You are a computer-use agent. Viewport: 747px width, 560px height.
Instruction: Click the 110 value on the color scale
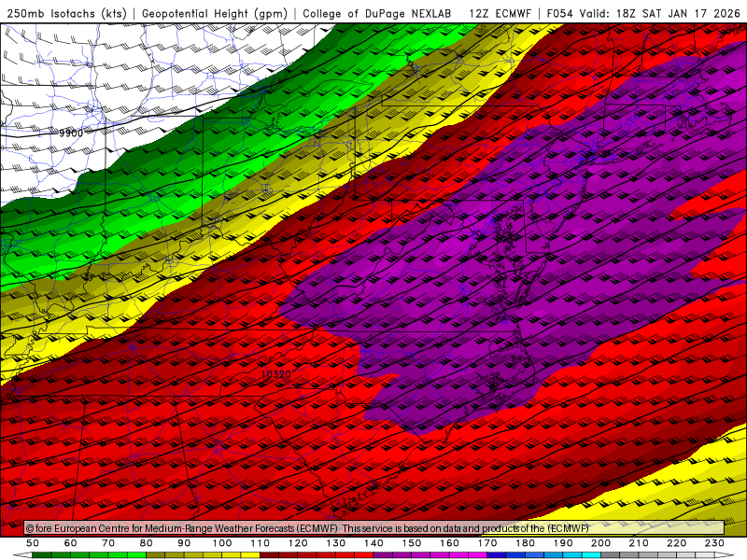click(x=261, y=543)
